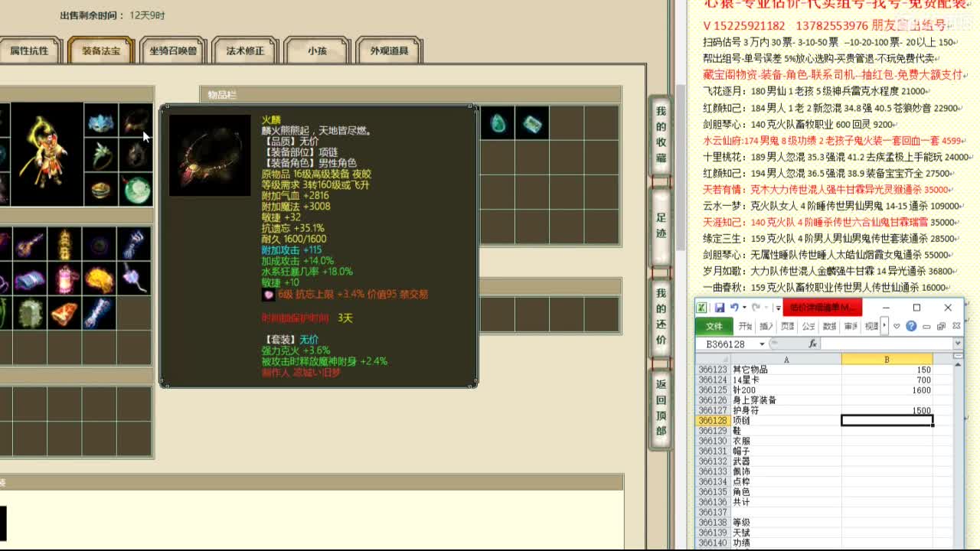The image size is (980, 551).
Task: Click the golden talisman treasure icon
Action: click(x=65, y=244)
